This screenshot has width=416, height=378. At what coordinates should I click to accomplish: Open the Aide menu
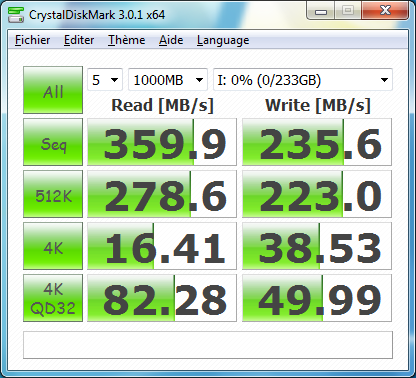pyautogui.click(x=171, y=40)
